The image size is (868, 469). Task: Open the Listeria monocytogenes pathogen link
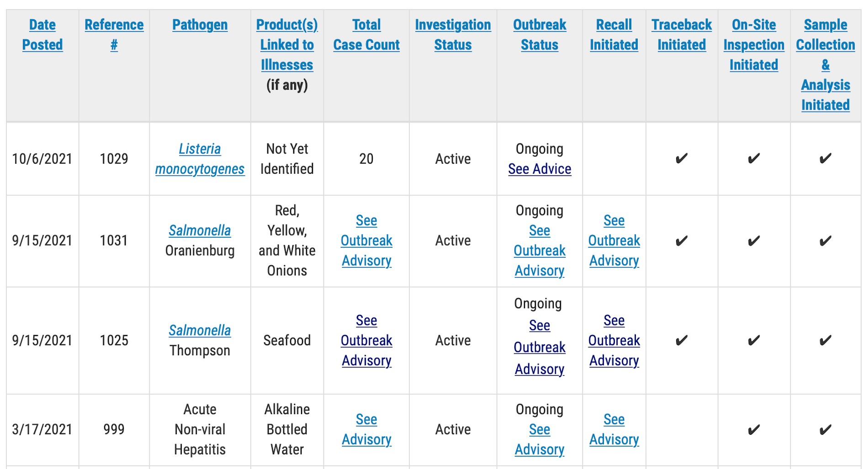pos(200,159)
